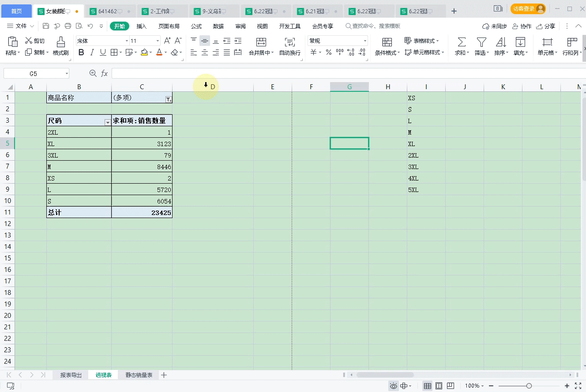Switch to the 静态销量表 sheet tab

tap(138, 374)
